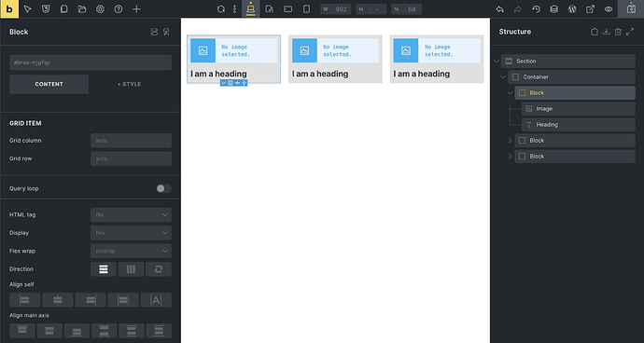Toggle the Structure layers icon in toolbar
The image size is (644, 343).
click(x=554, y=9)
